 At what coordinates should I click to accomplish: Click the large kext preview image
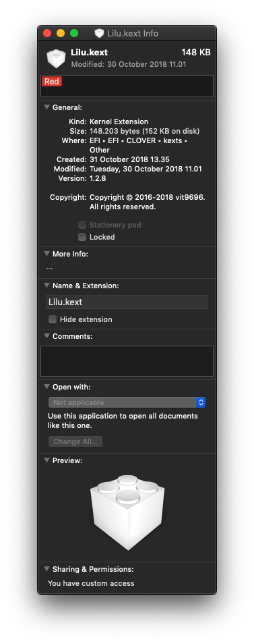coord(127,512)
